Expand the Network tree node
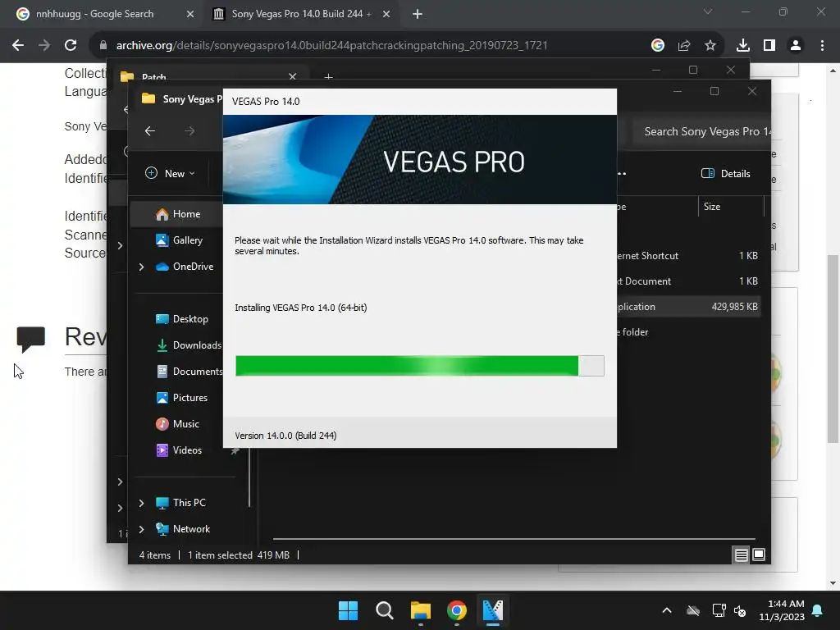This screenshot has width=840, height=630. tap(141, 529)
